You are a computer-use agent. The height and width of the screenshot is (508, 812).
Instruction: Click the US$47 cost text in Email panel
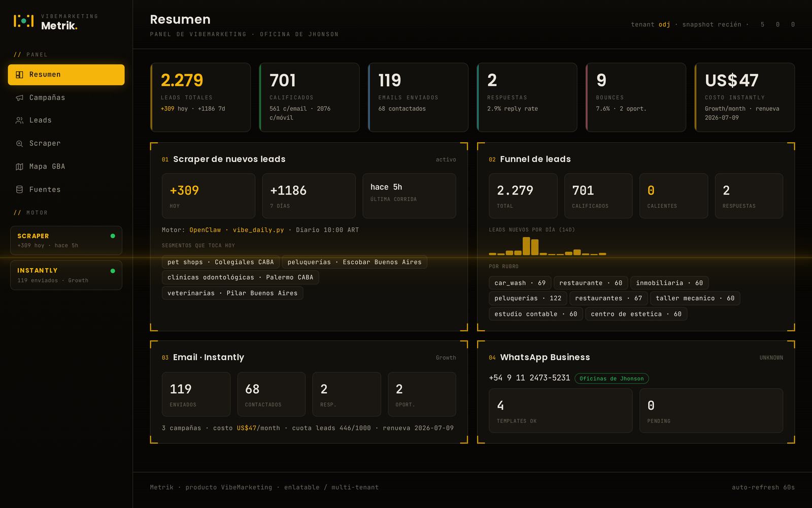pyautogui.click(x=247, y=428)
